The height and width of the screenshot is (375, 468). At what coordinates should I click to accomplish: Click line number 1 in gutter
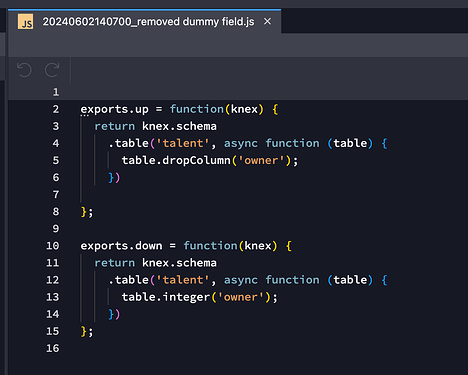56,92
